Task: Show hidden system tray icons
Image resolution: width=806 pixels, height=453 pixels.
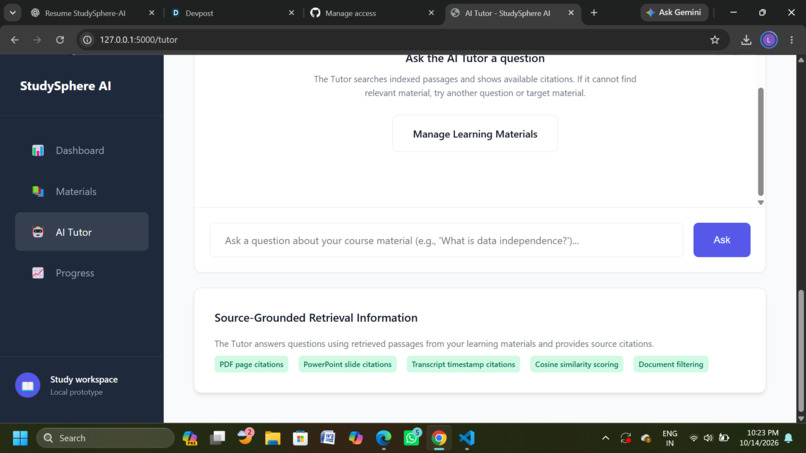Action: tap(606, 438)
